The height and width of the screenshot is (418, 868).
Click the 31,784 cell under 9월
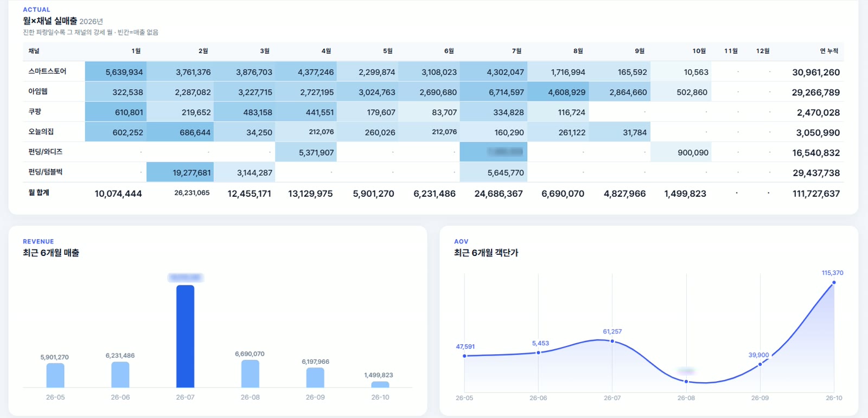(x=619, y=132)
